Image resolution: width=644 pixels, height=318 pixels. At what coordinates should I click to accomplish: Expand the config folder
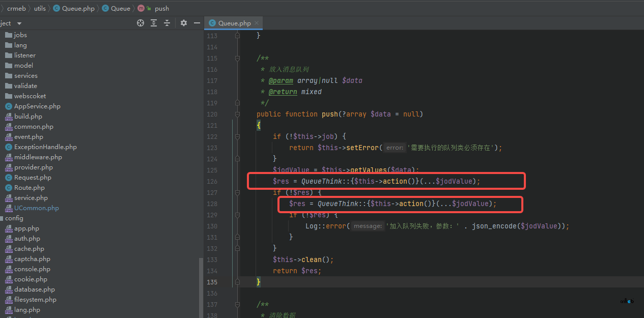(x=14, y=218)
